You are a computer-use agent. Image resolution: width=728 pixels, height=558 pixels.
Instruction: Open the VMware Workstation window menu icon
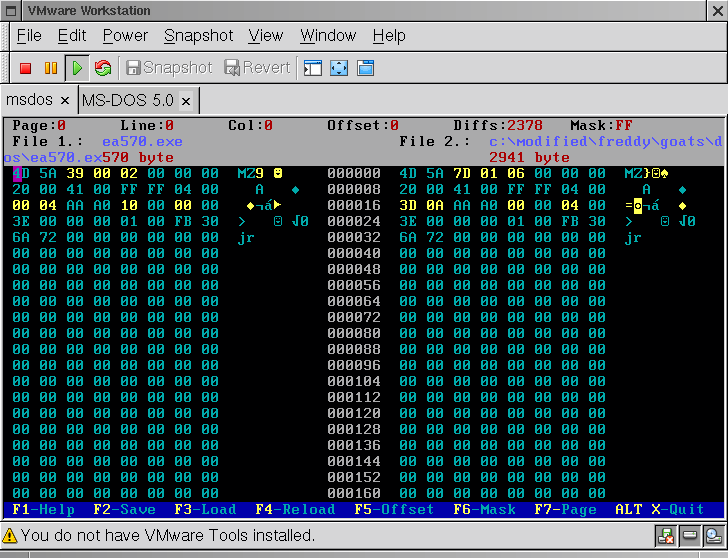[x=11, y=11]
